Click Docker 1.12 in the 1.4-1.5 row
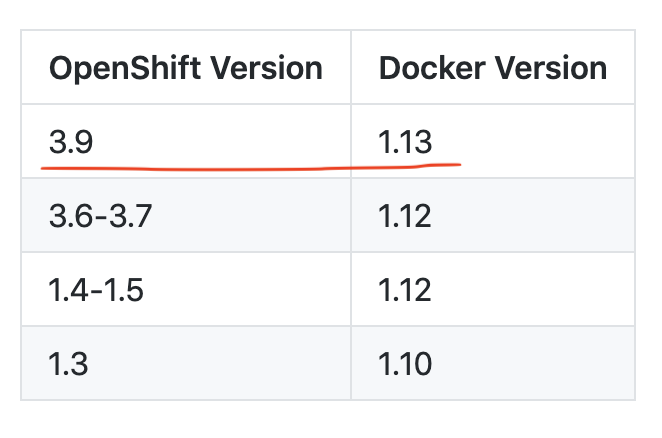This screenshot has height=438, width=662. pos(405,289)
